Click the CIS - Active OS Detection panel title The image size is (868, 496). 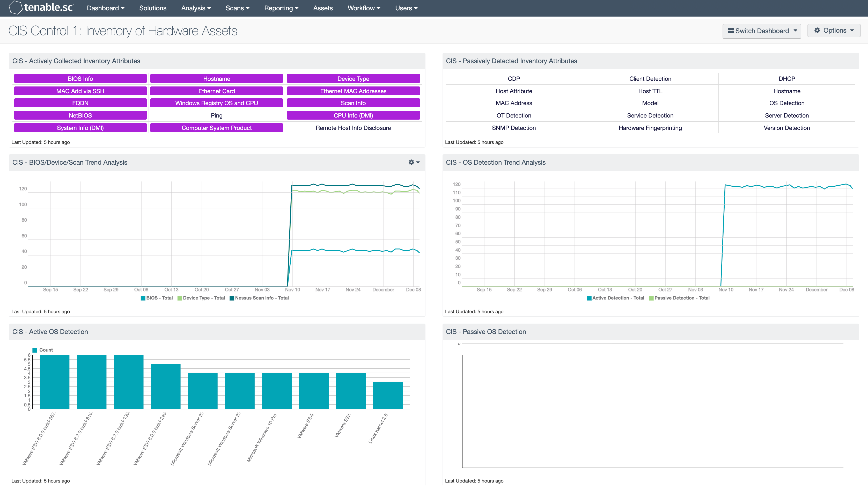tap(50, 331)
